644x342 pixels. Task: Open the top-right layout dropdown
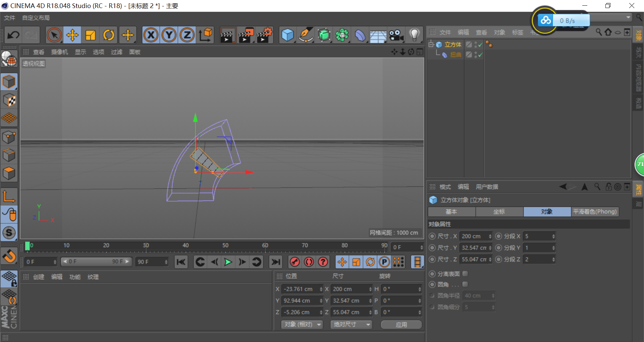pos(628,17)
